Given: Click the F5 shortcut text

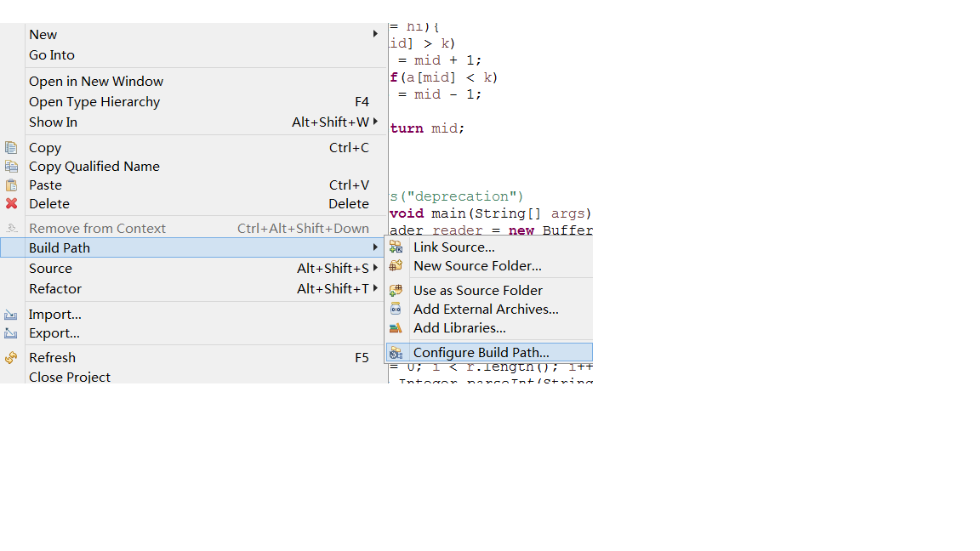Looking at the screenshot, I should (x=362, y=358).
